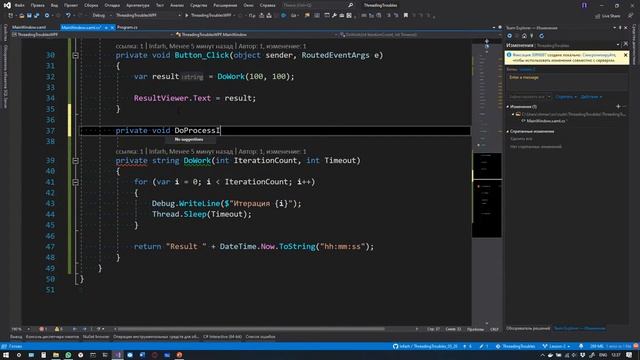
Task: Click ThreadingTroubles repo in status bar
Action: 516,346
